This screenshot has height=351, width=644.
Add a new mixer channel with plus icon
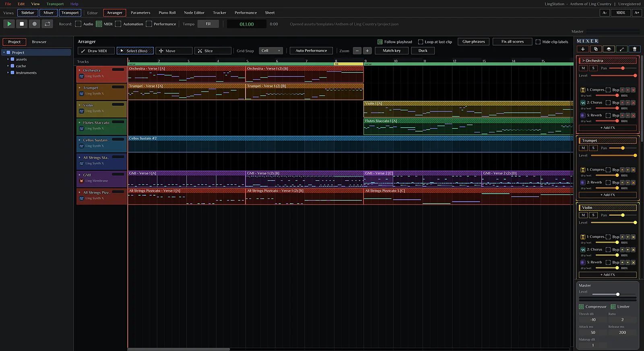pyautogui.click(x=583, y=49)
